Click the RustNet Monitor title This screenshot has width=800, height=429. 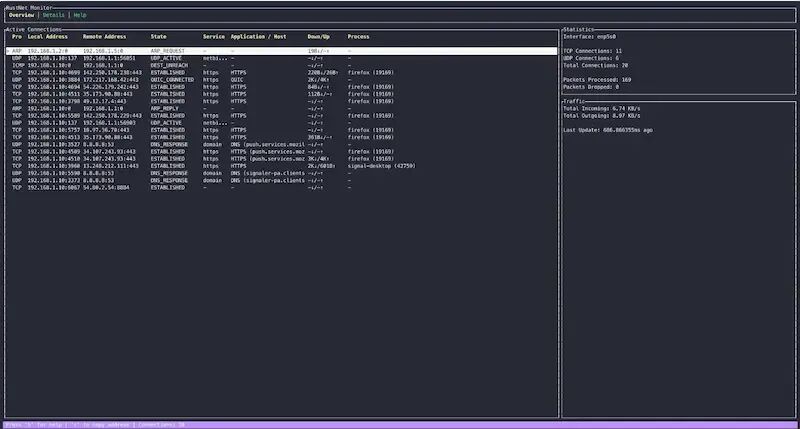29,8
